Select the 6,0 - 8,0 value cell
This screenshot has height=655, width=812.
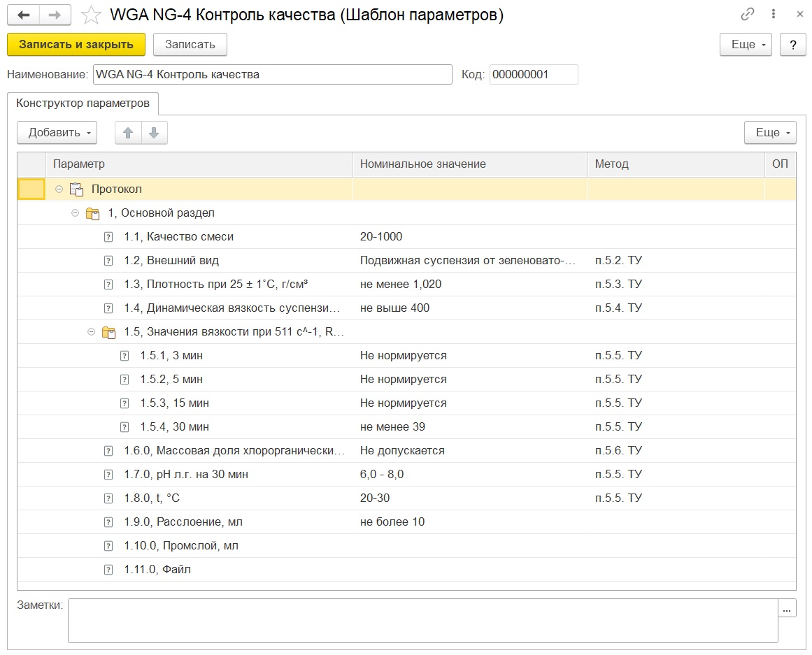(470, 475)
